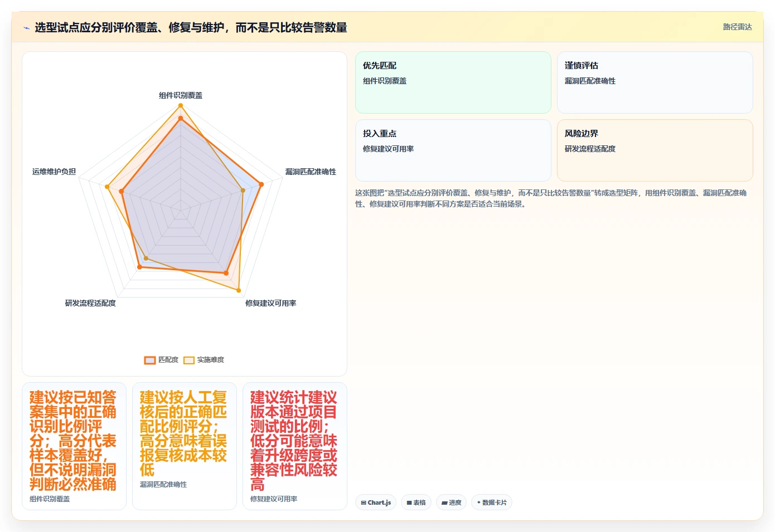Image resolution: width=775 pixels, height=532 pixels.
Task: Open the orange card captioned 组件识别覆盖
Action: (74, 446)
